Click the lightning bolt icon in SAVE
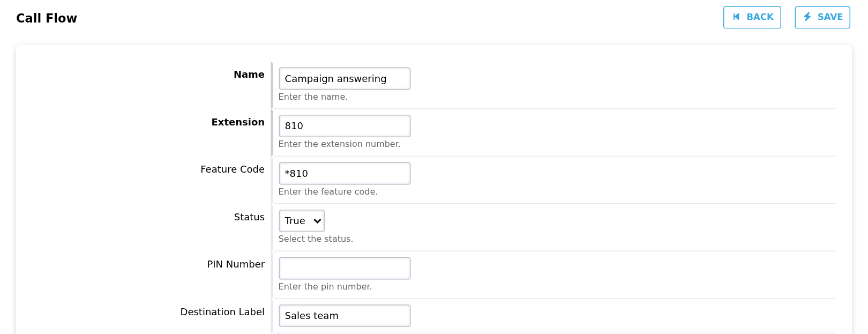Image resolution: width=868 pixels, height=334 pixels. pyautogui.click(x=807, y=17)
